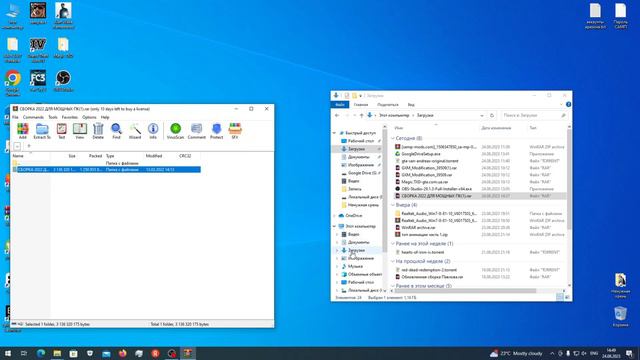Open Microsoft Edge from the taskbar
The image size is (640, 360).
41,353
